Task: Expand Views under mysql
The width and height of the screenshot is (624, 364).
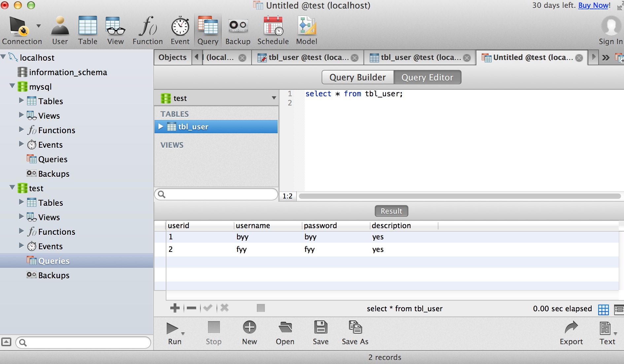Action: click(21, 115)
